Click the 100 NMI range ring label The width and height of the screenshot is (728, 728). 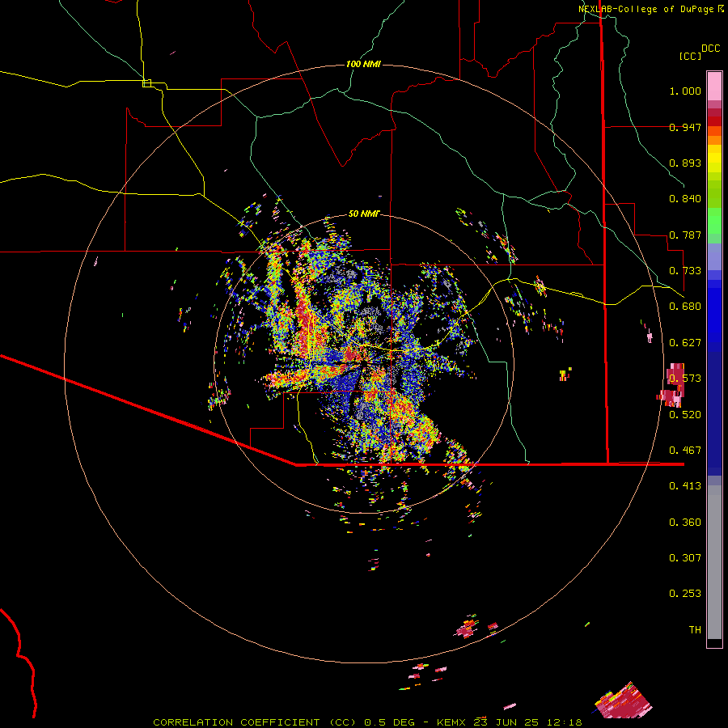click(363, 64)
